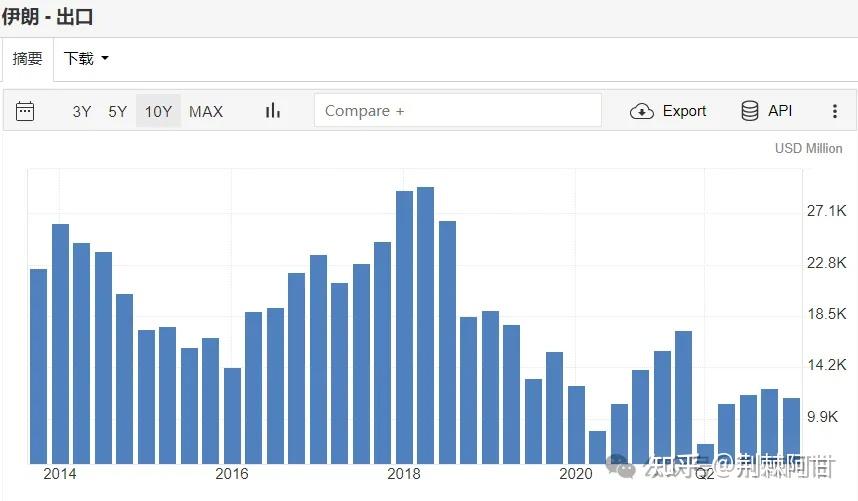Select the 10Y time range
Screen dimensions: 858x501
(x=158, y=112)
